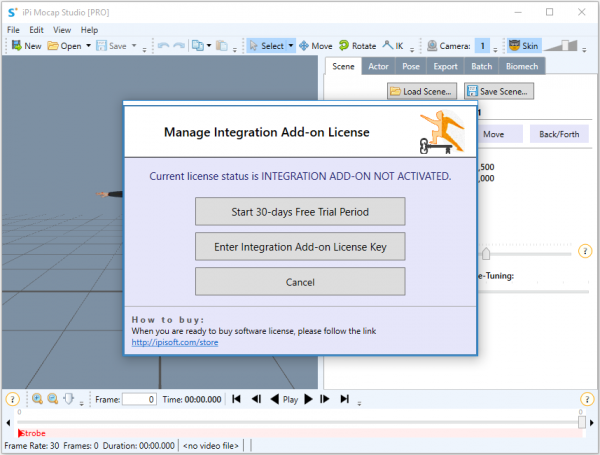Click the Move button in Scene panel
This screenshot has width=600, height=455.
[500, 134]
